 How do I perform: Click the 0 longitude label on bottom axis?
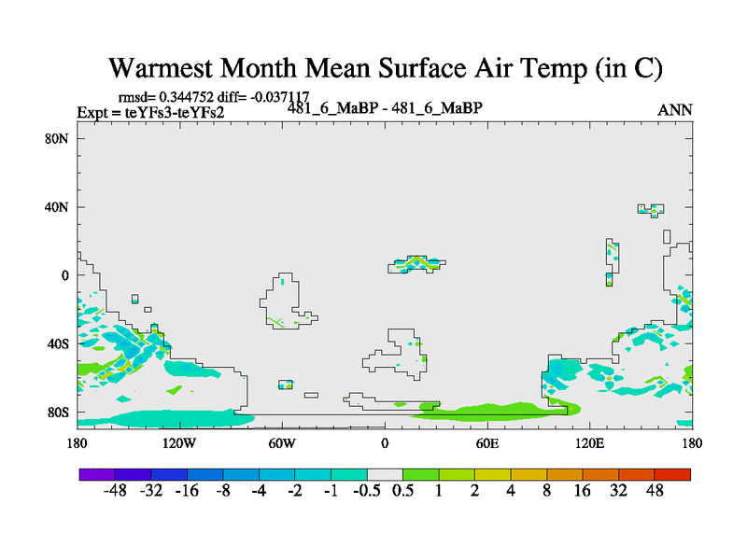385,441
